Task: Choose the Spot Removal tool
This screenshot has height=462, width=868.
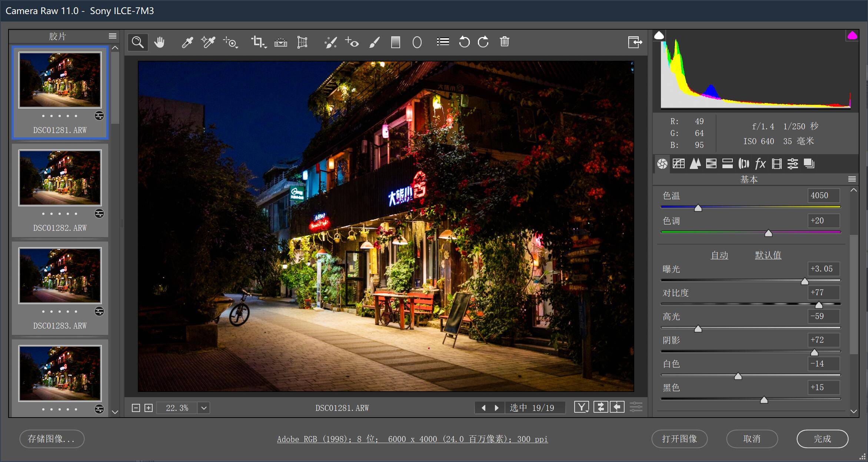Action: click(x=330, y=42)
